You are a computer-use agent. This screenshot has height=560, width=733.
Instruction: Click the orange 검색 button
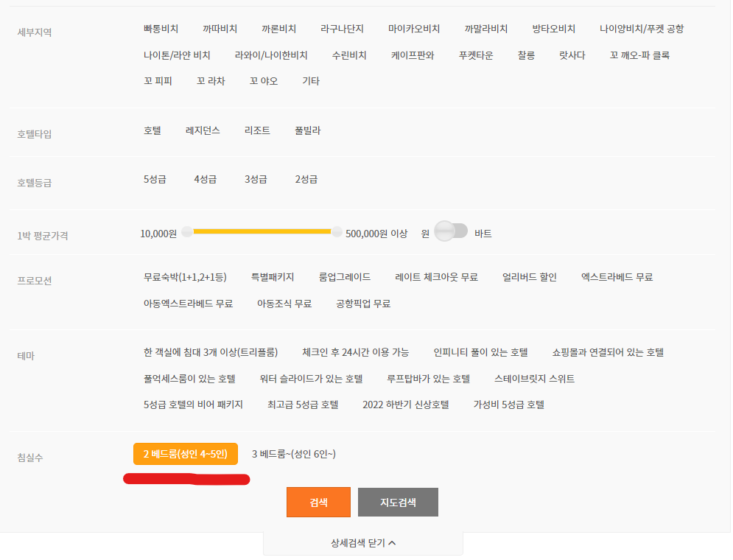click(318, 502)
